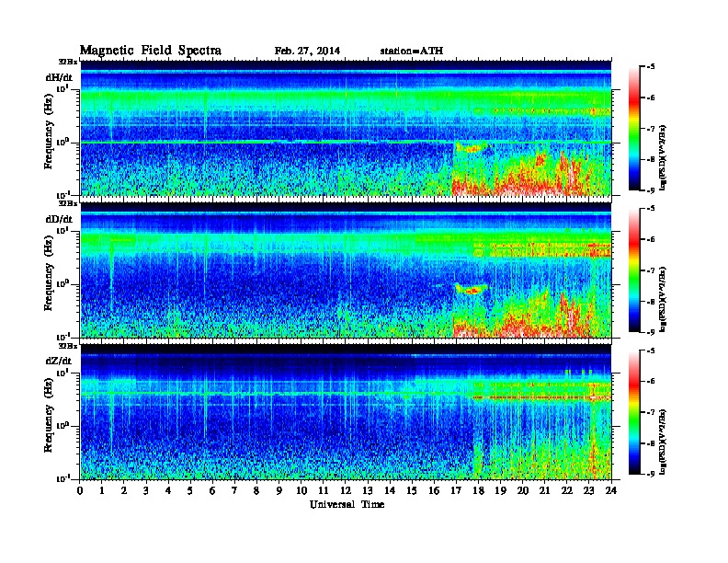Click hour 15 on Universal Time axis
728x563 pixels.
tap(413, 490)
